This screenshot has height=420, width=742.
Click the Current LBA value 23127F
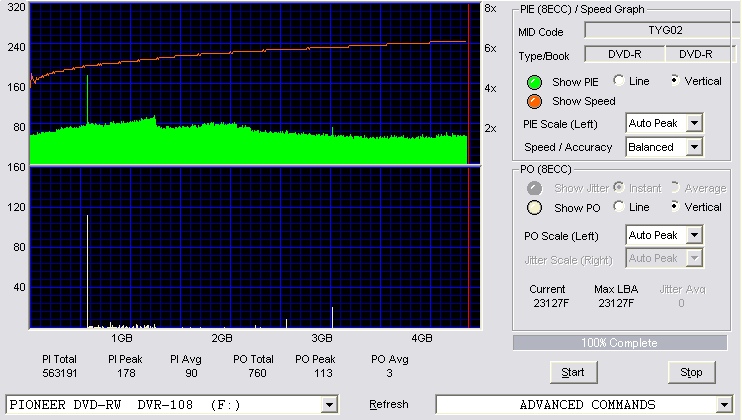pyautogui.click(x=551, y=303)
